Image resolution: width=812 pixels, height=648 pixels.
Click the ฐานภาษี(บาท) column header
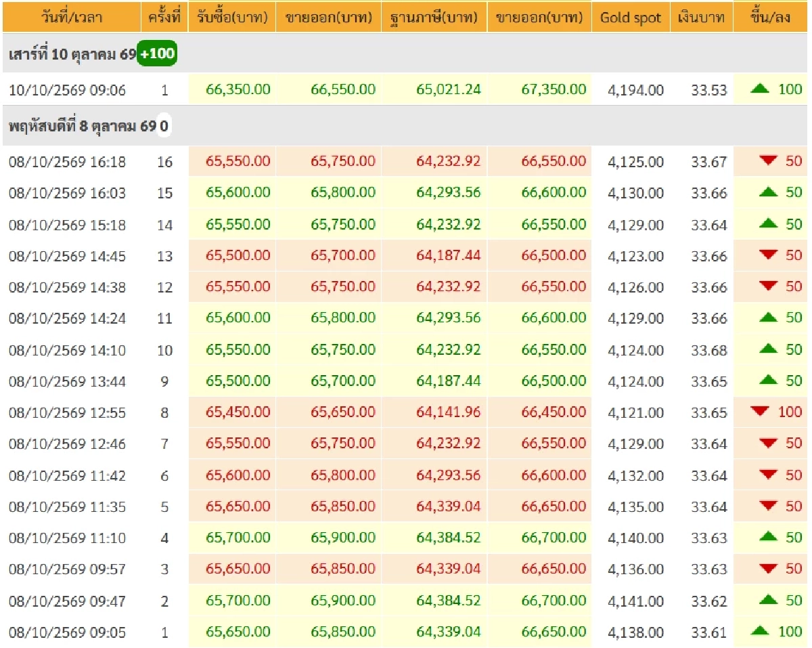[434, 17]
